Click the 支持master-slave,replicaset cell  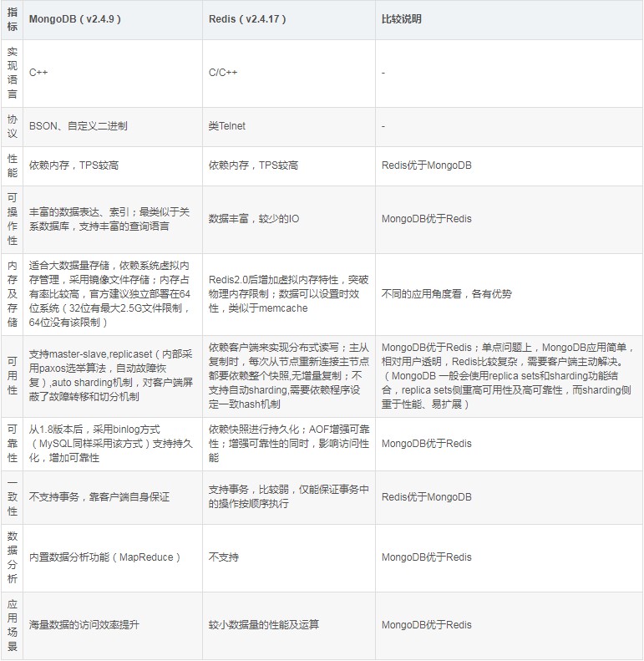(111, 375)
